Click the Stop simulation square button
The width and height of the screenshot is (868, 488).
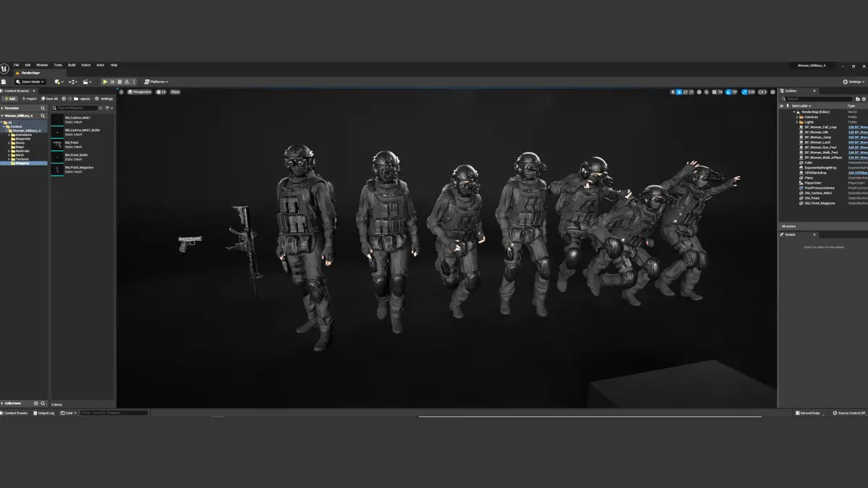(x=119, y=82)
